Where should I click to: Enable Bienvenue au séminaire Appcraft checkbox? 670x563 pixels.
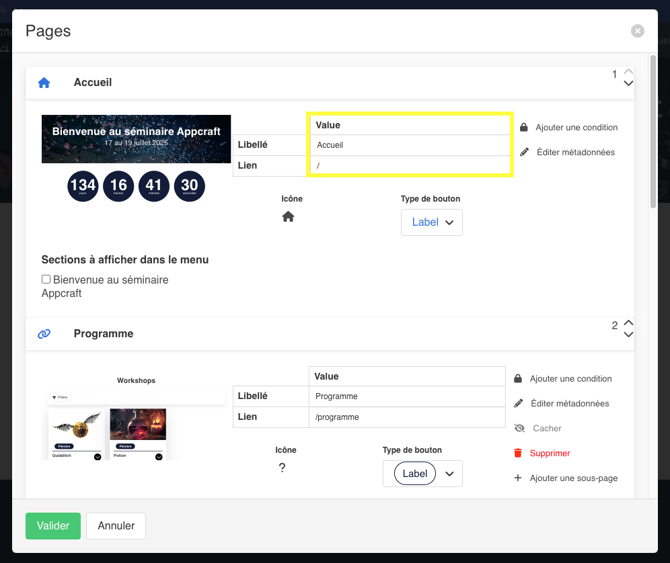[x=46, y=280]
